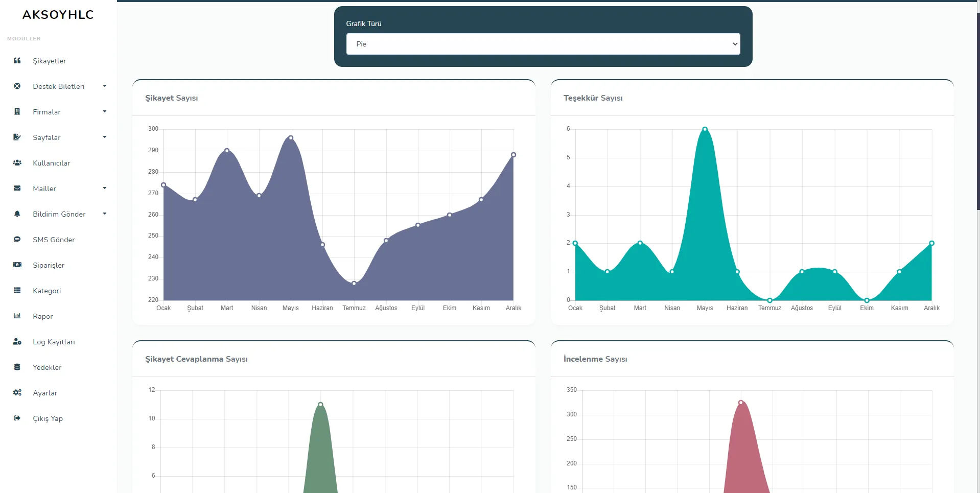Open the Kullanıcılar module
The image size is (980, 493).
[x=52, y=163]
